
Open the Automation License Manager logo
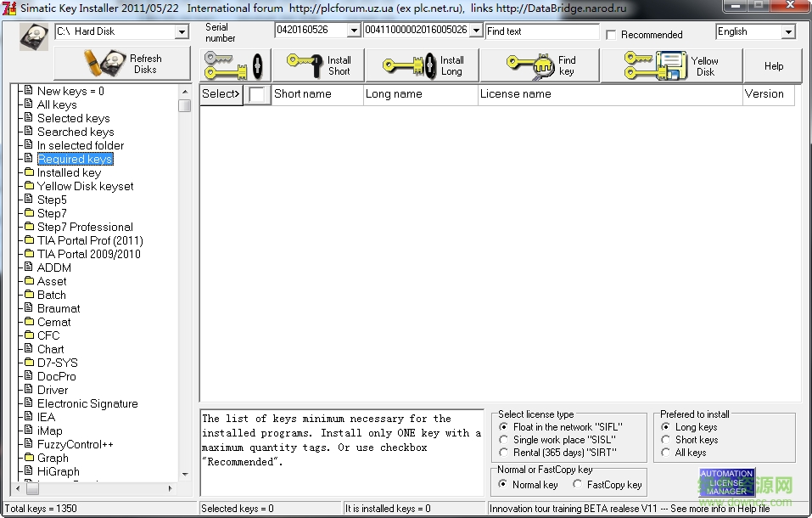click(726, 482)
